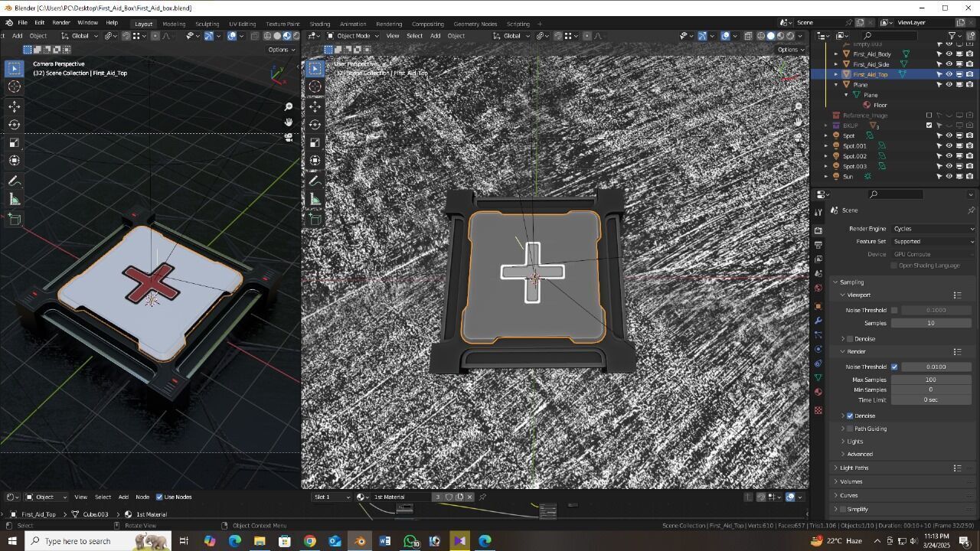Open the Texture properties tab
The height and width of the screenshot is (551, 980).
818,411
